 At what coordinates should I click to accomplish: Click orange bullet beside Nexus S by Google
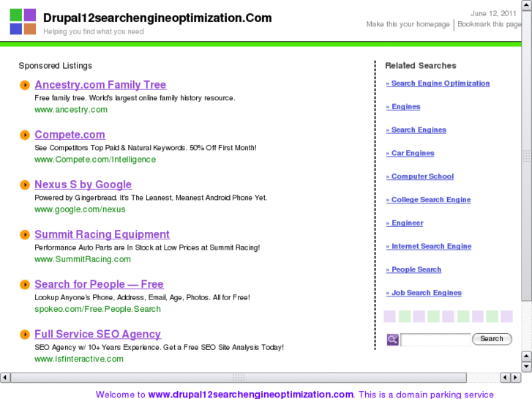(x=25, y=184)
